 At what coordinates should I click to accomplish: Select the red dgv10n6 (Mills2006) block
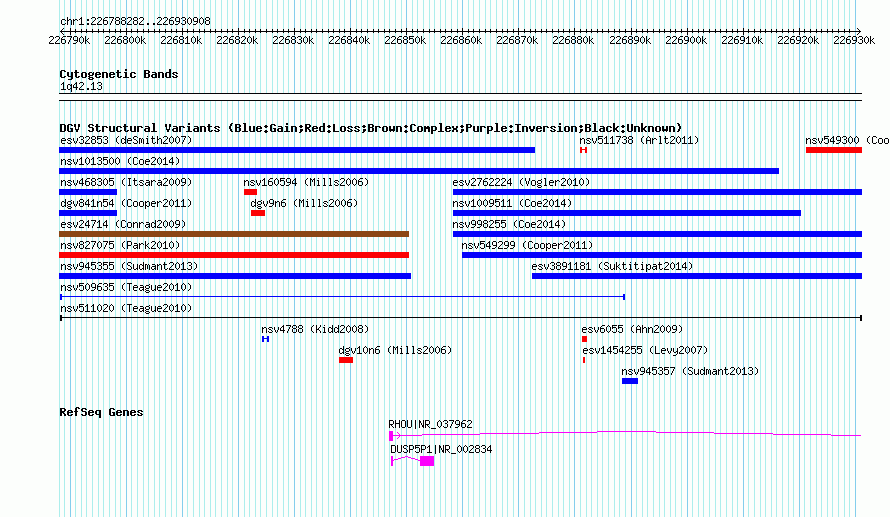346,360
